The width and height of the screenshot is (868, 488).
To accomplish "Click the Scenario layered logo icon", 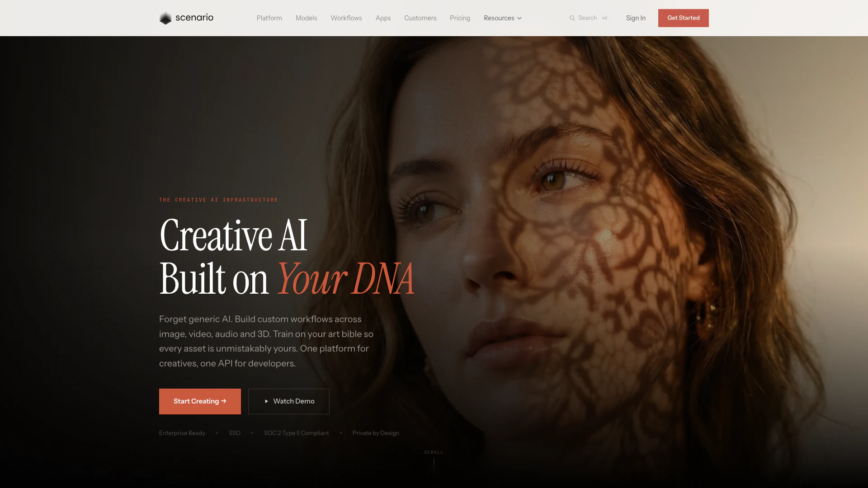I will [165, 18].
